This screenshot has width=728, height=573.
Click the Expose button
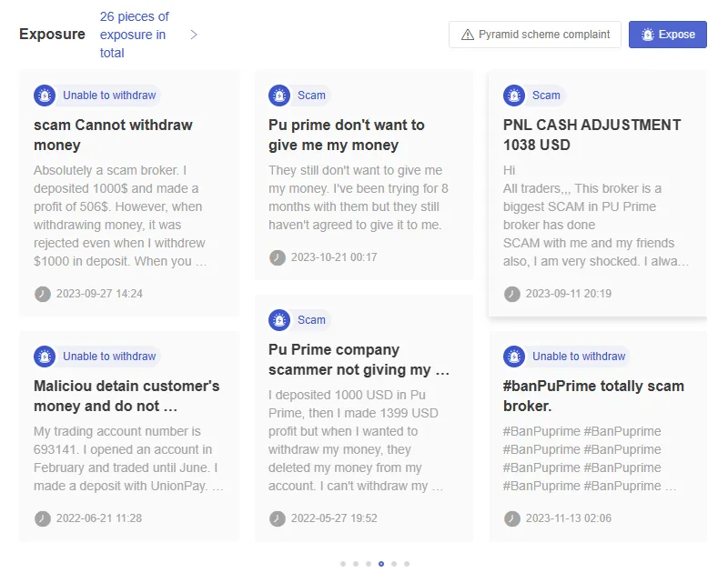667,35
